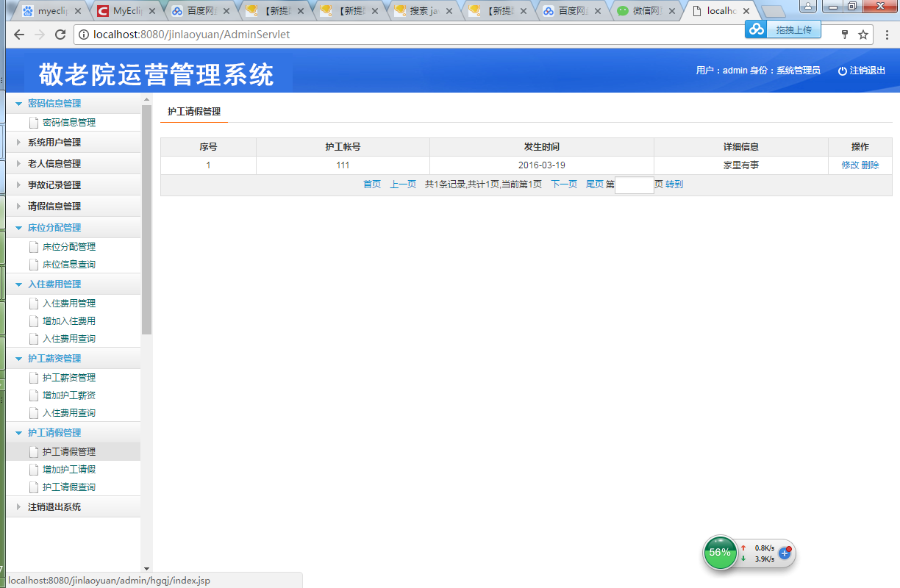Open the Chrome menu dots icon
900x588 pixels.
(887, 35)
